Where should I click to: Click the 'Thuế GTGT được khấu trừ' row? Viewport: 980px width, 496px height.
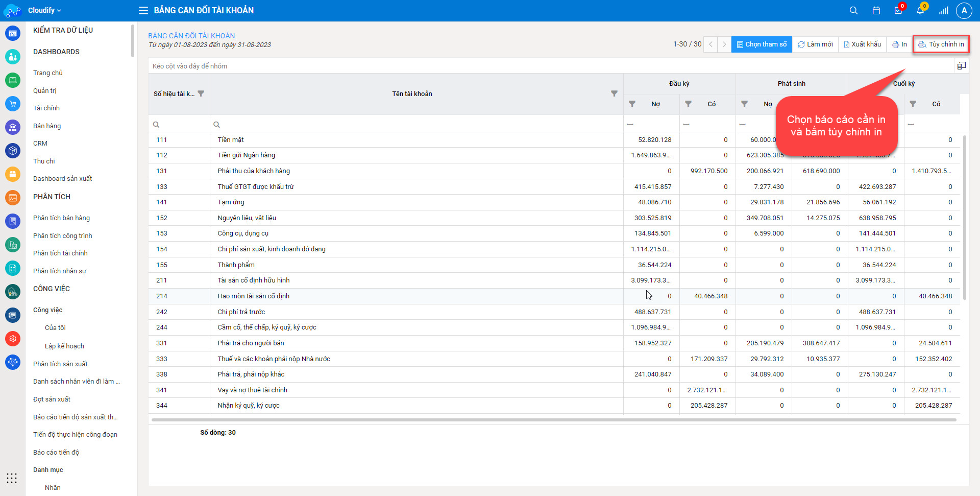tap(554, 187)
